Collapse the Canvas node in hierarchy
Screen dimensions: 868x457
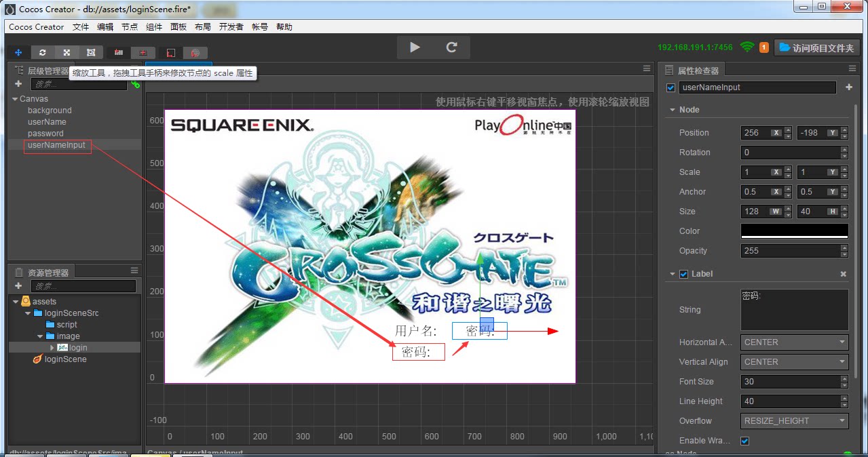(15, 99)
